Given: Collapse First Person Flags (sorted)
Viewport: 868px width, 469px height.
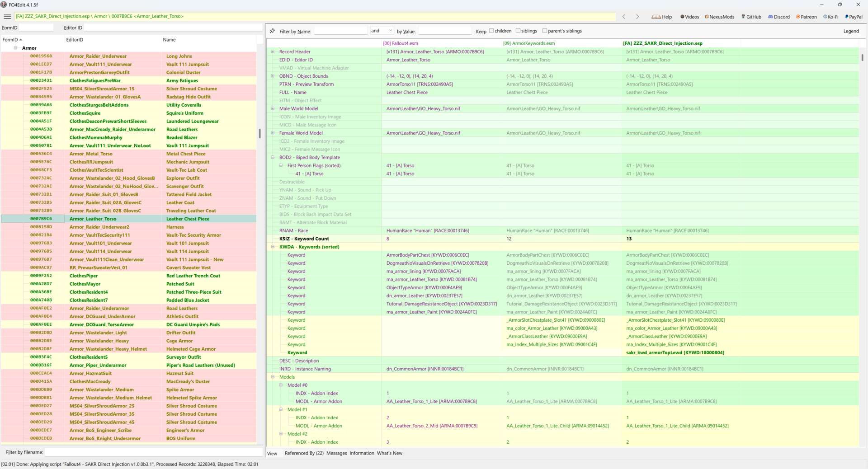Looking at the screenshot, I should (281, 165).
